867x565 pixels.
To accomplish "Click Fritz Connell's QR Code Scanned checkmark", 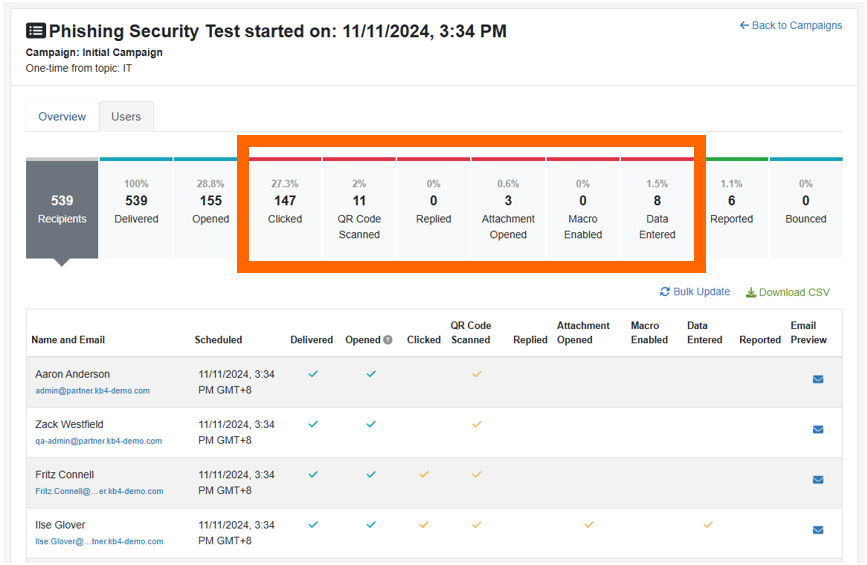I will (477, 475).
